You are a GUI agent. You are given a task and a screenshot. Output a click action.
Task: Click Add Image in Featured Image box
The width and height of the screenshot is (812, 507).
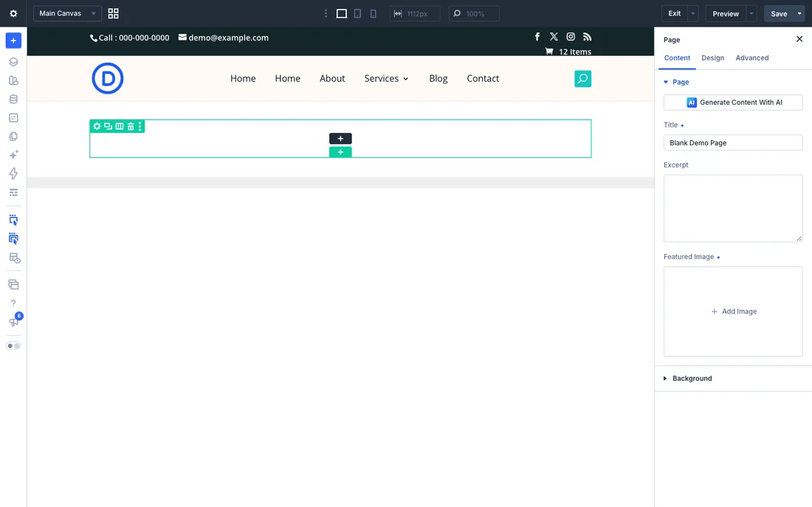tap(734, 311)
